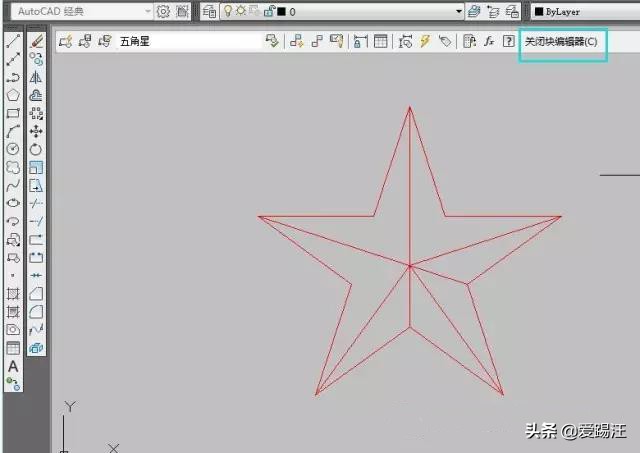Select the Multiline Text tool
Viewport: 640px width, 453px height.
(13, 366)
